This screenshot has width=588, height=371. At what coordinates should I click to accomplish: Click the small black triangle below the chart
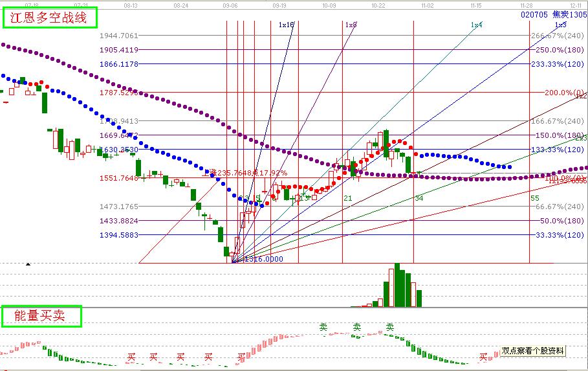point(28,264)
